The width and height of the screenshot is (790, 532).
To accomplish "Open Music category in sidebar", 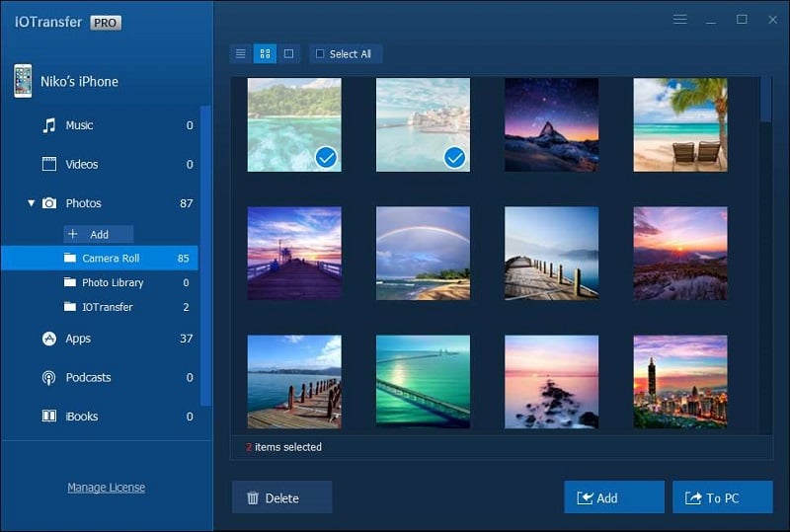I will tap(116, 125).
